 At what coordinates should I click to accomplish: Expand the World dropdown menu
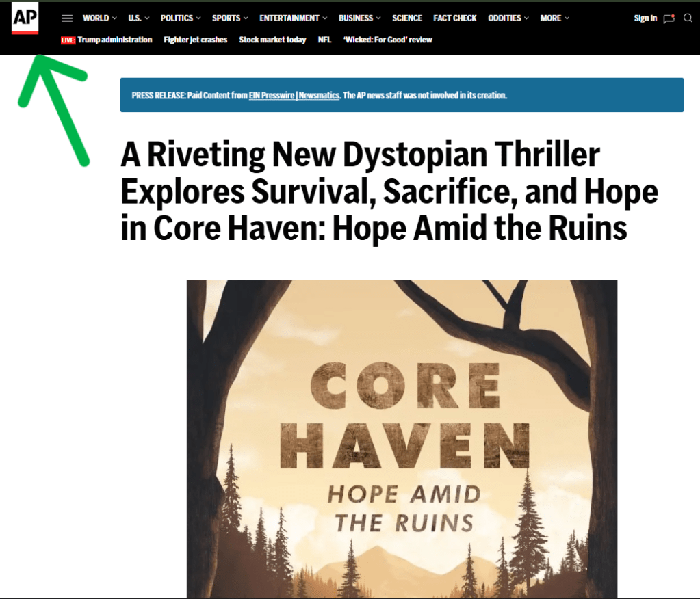coord(99,18)
